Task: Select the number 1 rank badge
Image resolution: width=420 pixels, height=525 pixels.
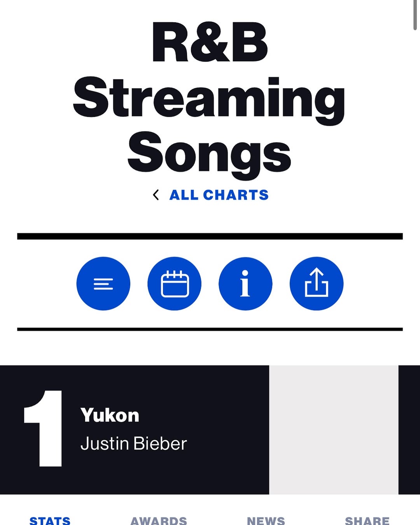Action: pyautogui.click(x=43, y=429)
